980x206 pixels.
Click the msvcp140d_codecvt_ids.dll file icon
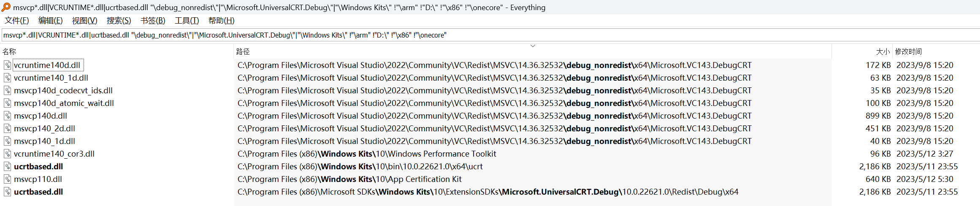point(7,90)
